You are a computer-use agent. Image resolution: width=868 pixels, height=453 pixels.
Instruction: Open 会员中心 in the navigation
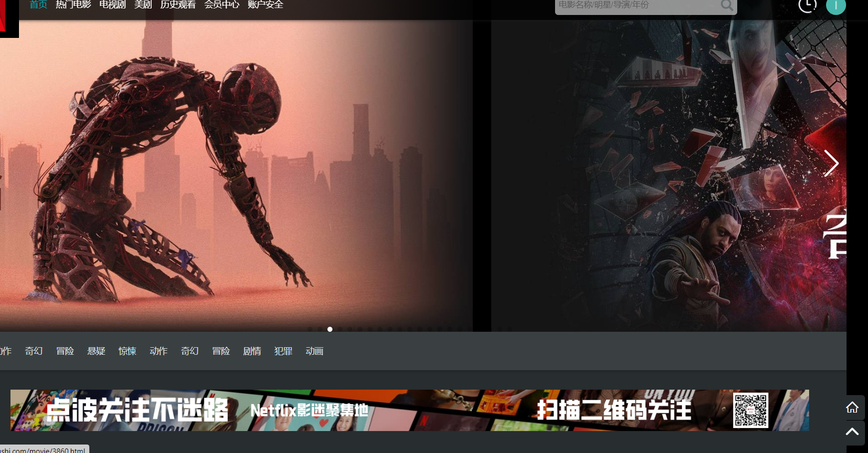[x=222, y=4]
